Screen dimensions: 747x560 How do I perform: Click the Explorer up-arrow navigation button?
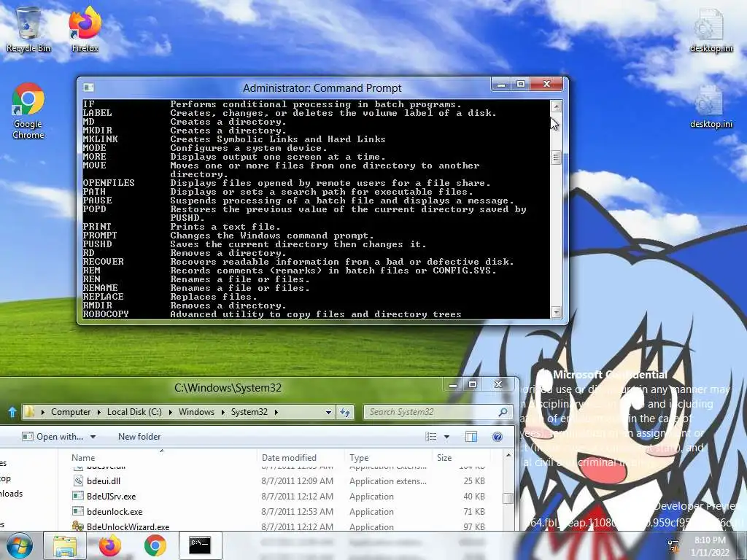pyautogui.click(x=12, y=412)
